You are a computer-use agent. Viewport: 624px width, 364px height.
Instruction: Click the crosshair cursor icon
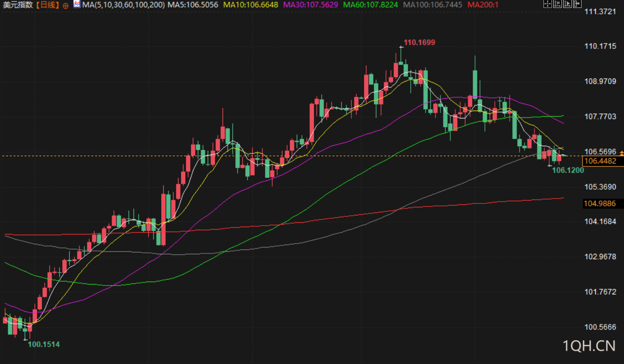point(547,3)
